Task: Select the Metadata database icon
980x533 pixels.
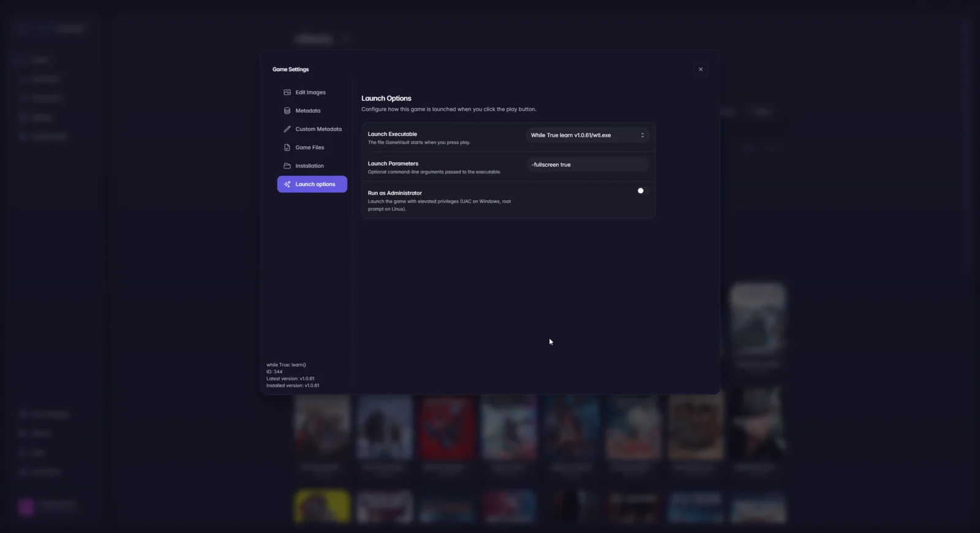Action: [287, 111]
